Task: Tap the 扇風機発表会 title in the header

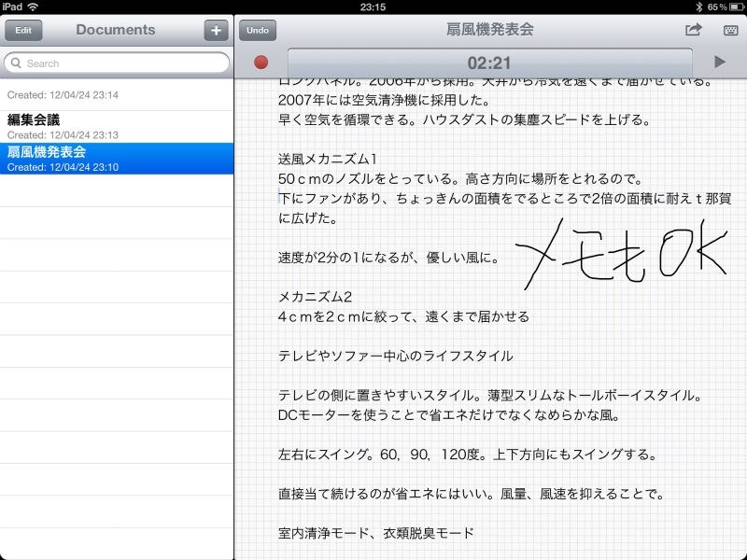Action: (x=489, y=29)
